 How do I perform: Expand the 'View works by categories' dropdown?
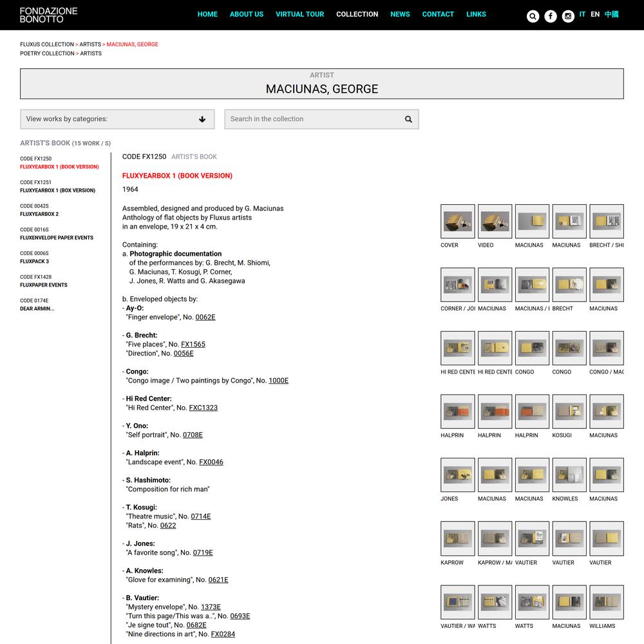[117, 119]
